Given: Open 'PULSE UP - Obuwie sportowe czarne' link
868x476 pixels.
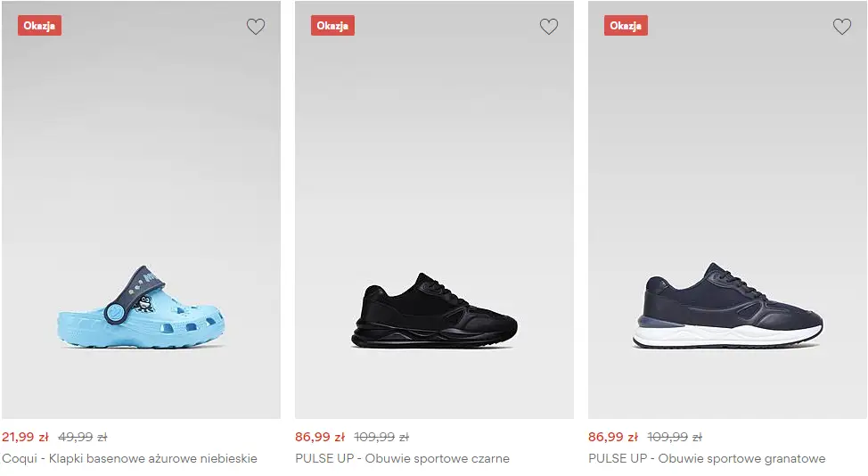Looking at the screenshot, I should pyautogui.click(x=402, y=458).
